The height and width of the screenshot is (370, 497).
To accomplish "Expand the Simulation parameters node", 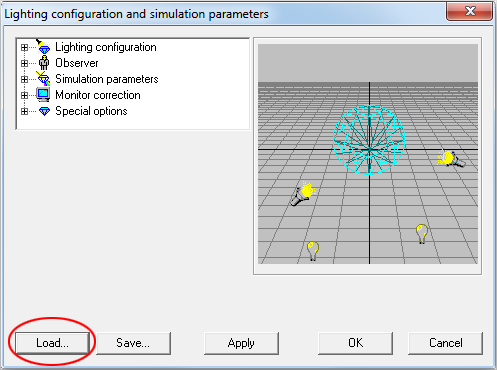I will coord(24,79).
